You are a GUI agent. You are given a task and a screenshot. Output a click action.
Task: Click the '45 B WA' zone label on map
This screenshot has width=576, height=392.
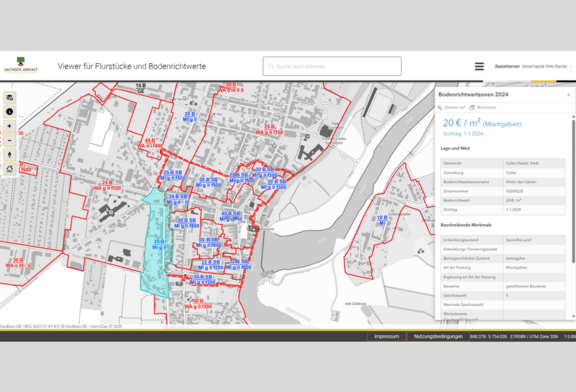pyautogui.click(x=150, y=143)
